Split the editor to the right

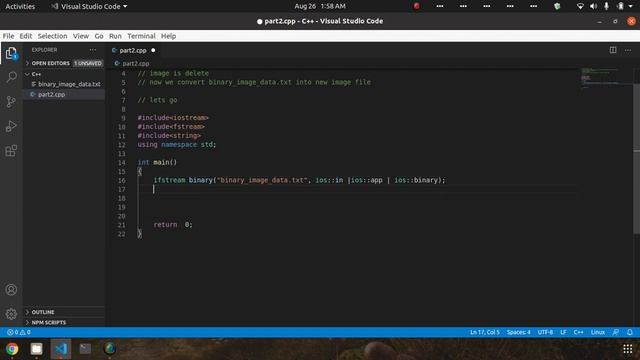(613, 50)
